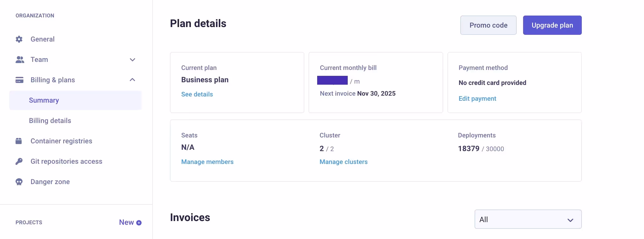Expand the Team section

(x=132, y=59)
